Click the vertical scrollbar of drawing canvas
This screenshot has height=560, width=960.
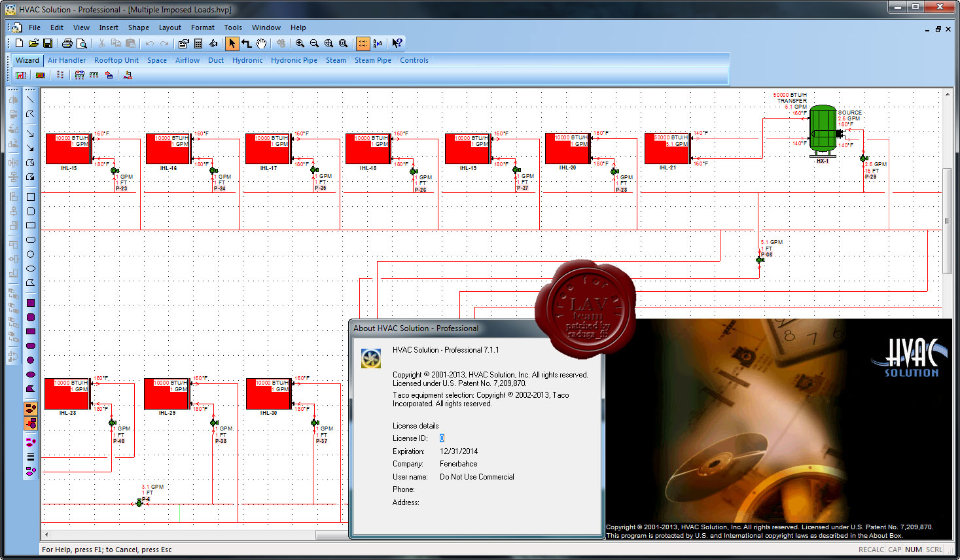[947, 222]
